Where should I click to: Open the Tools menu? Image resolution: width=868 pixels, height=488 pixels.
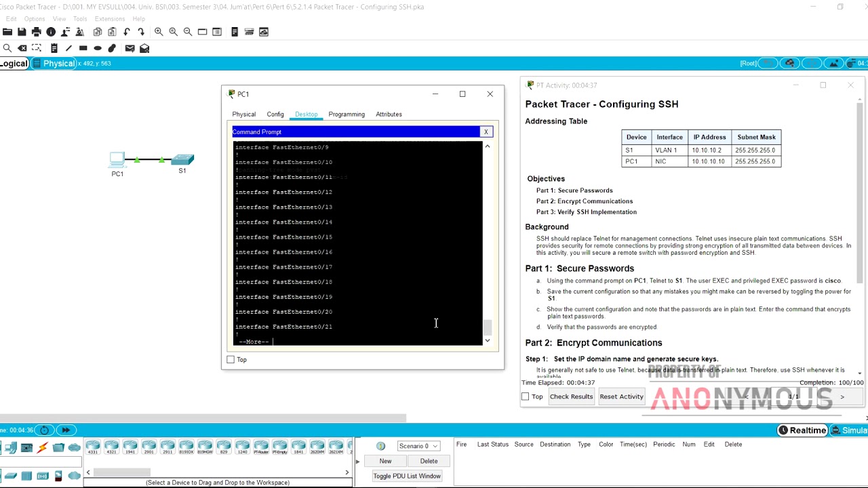(80, 18)
